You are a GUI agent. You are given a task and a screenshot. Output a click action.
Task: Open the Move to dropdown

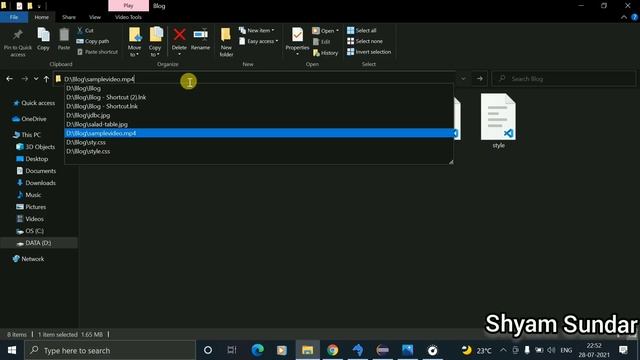coord(135,42)
